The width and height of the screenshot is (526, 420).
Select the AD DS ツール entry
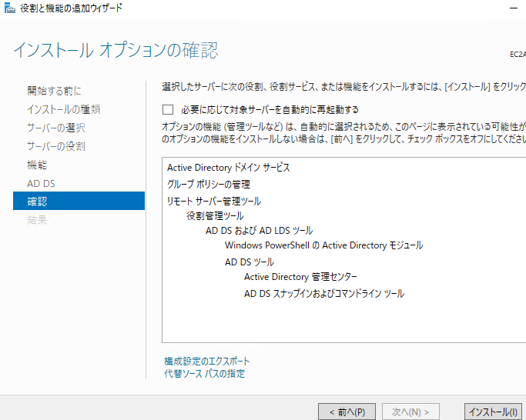[250, 262]
